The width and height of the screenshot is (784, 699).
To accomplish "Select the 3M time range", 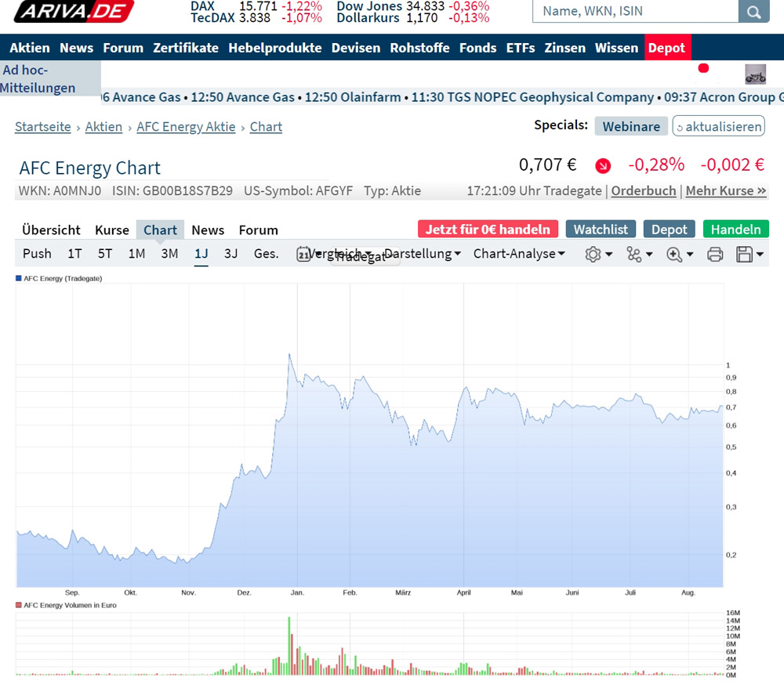I will click(169, 254).
